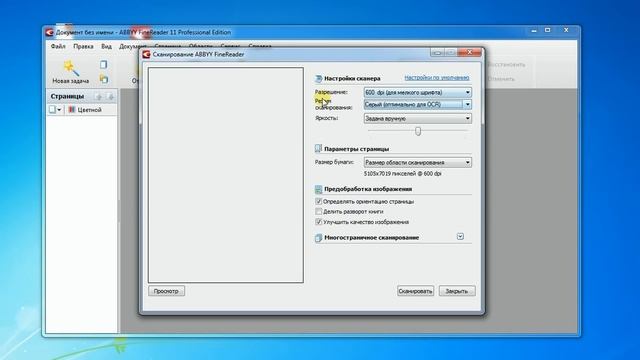
Task: Click the Сканировать button
Action: (415, 291)
